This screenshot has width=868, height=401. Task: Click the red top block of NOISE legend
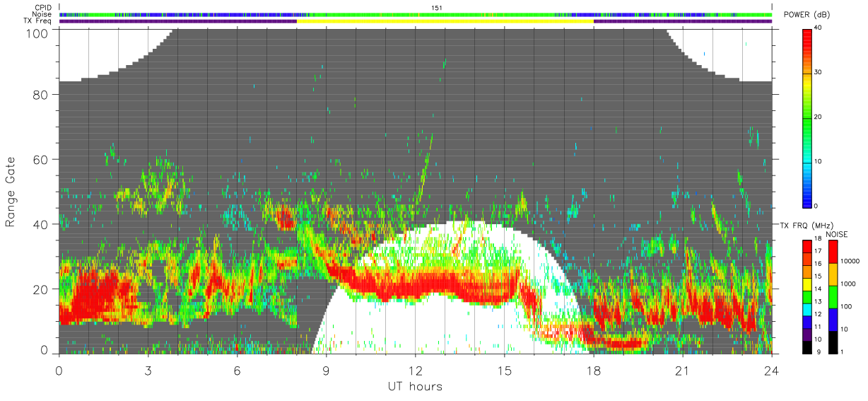tap(833, 252)
